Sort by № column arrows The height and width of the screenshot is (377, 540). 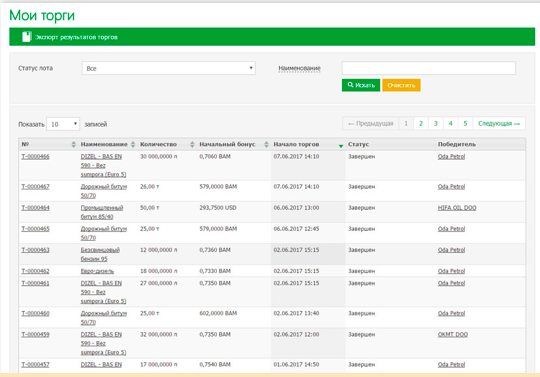[x=73, y=144]
